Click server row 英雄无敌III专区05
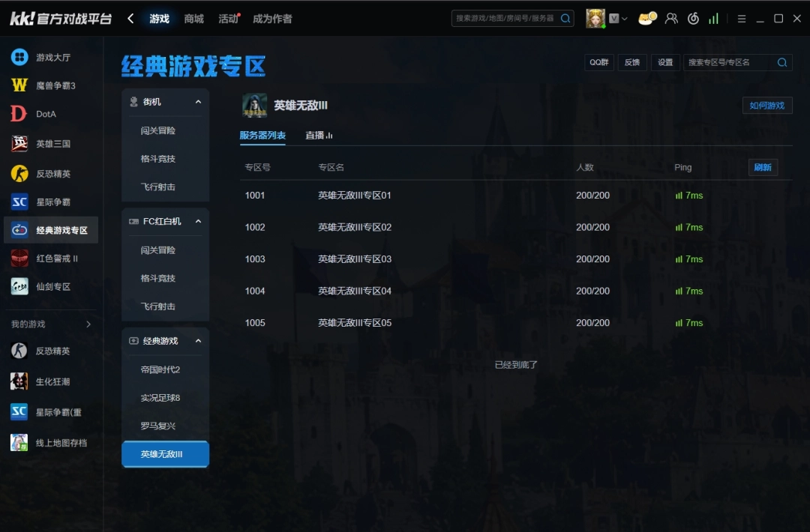 (x=515, y=323)
